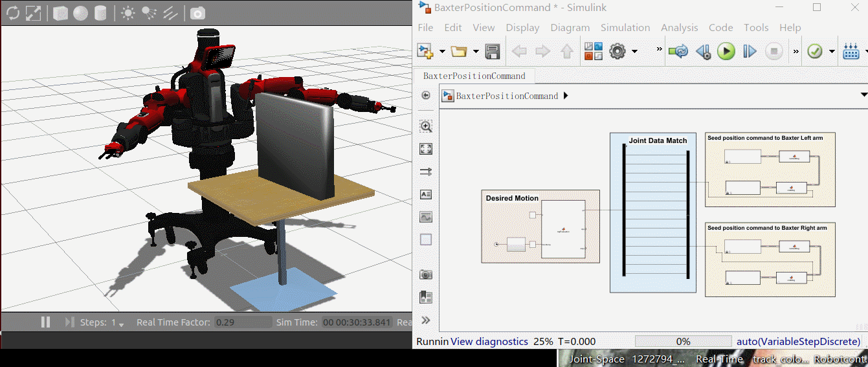Click auto(VariableStepDiscrete) solver link
Screen dimensions: 868x367
[798, 341]
